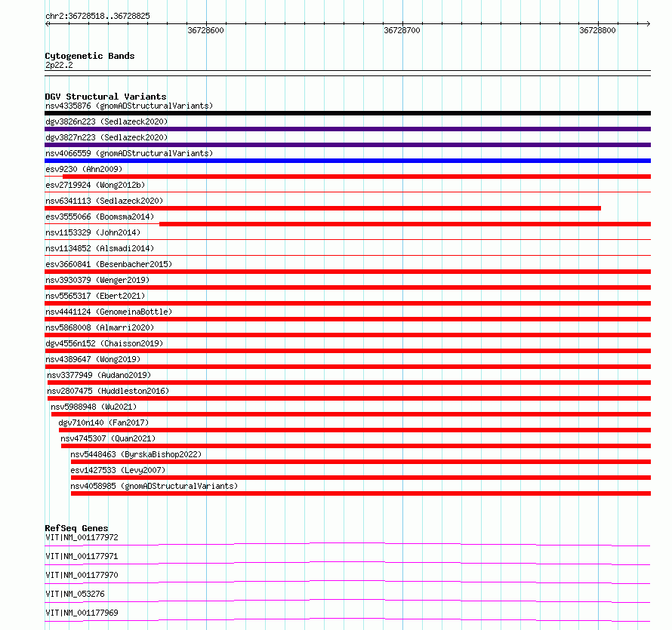Click the 36728600 ruler position label

pyautogui.click(x=205, y=30)
